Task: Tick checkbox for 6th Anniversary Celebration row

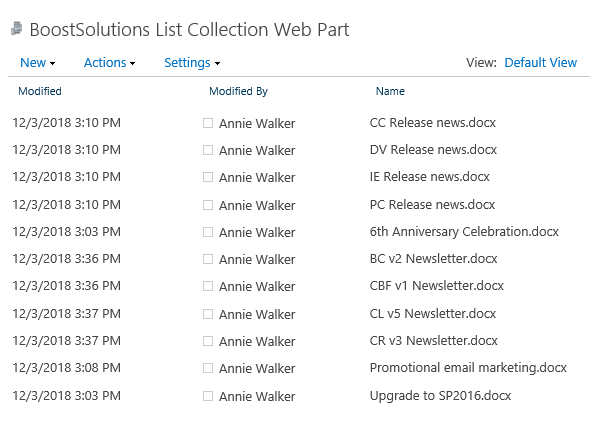Action: click(208, 232)
